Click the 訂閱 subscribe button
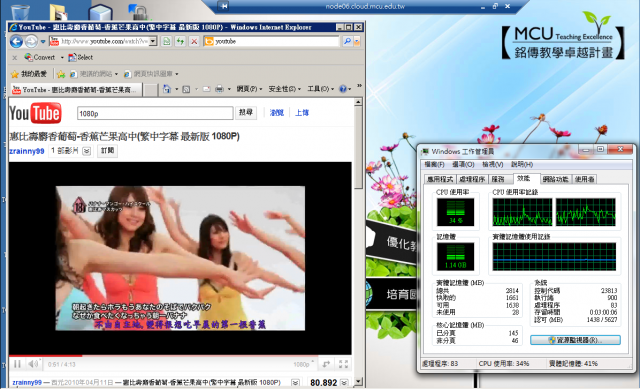 click(x=107, y=151)
